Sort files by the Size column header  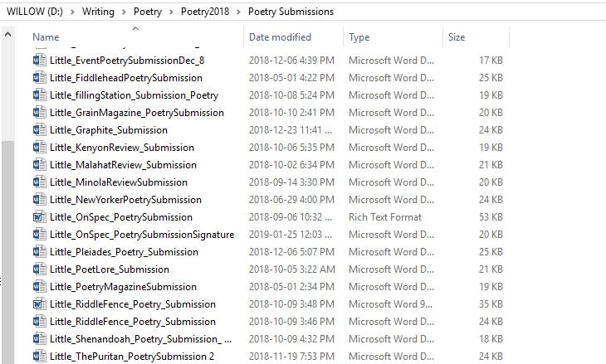[x=457, y=37]
